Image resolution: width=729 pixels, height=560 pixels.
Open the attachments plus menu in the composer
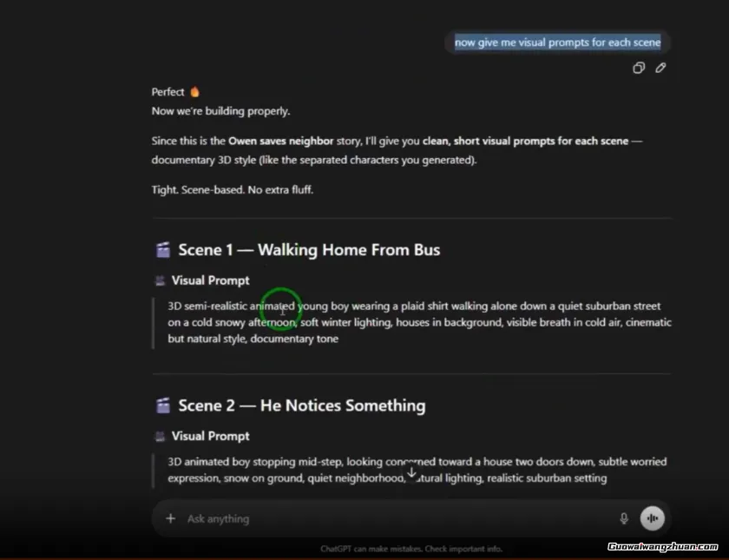click(170, 518)
